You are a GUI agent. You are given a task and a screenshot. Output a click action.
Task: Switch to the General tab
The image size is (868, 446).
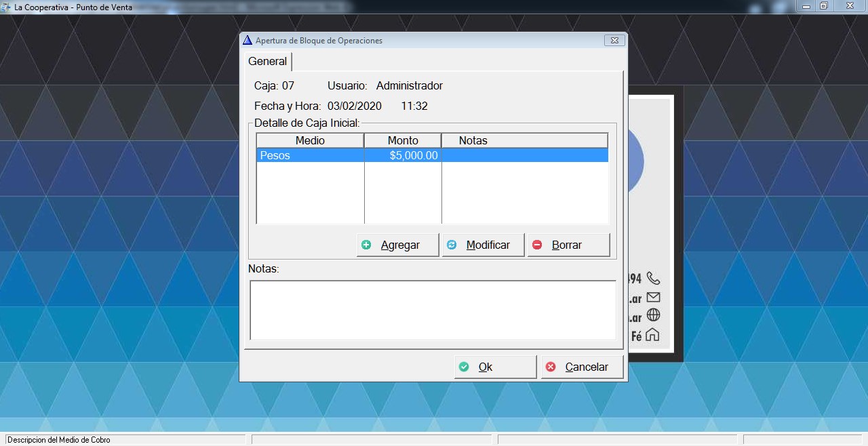point(268,62)
